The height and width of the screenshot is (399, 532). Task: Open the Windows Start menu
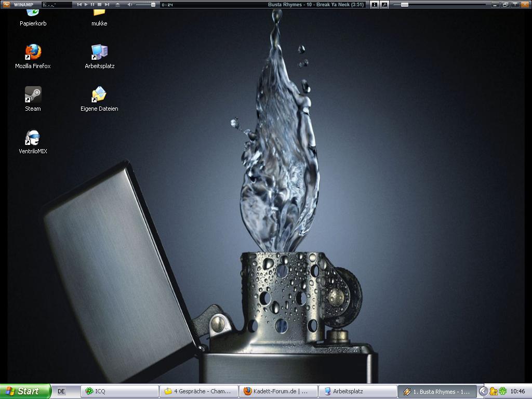[25, 391]
